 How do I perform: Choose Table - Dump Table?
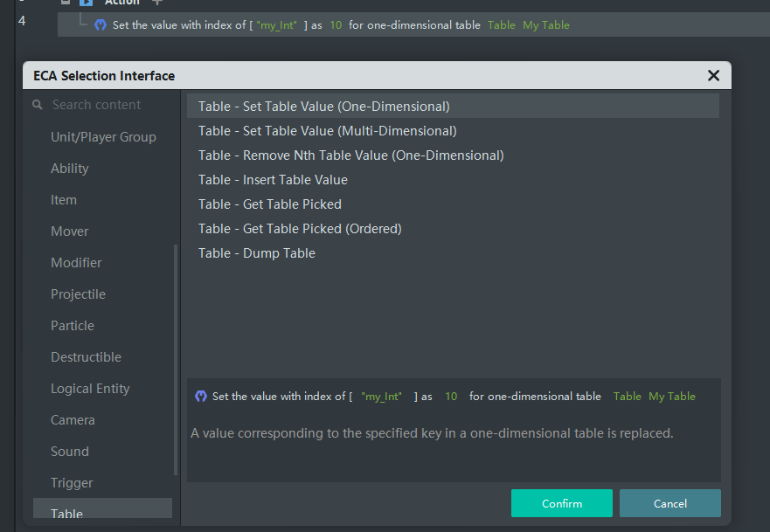point(257,253)
